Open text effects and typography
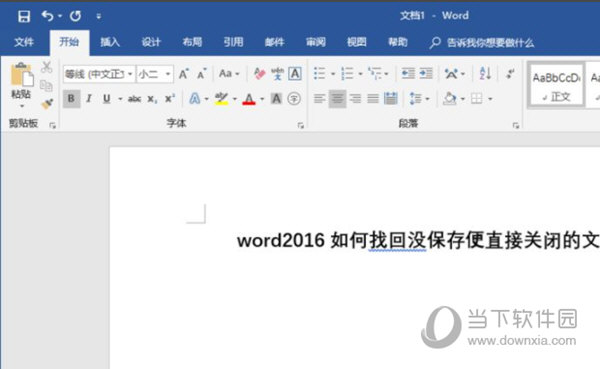Viewport: 600px width, 369px height. (x=195, y=99)
